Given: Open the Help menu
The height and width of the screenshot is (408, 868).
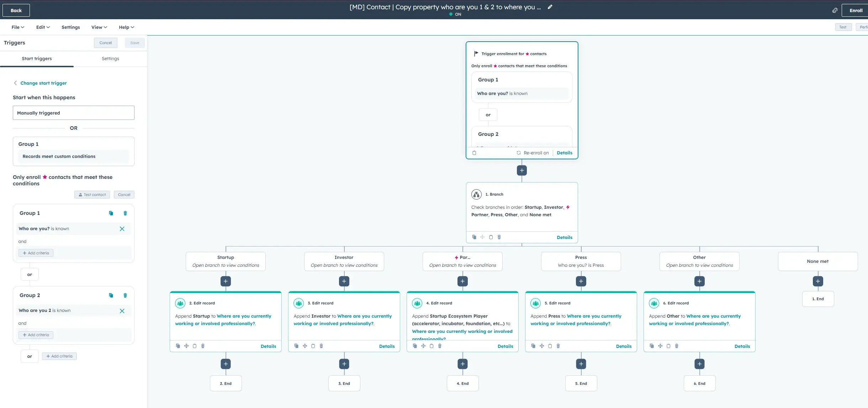Looking at the screenshot, I should click(126, 27).
